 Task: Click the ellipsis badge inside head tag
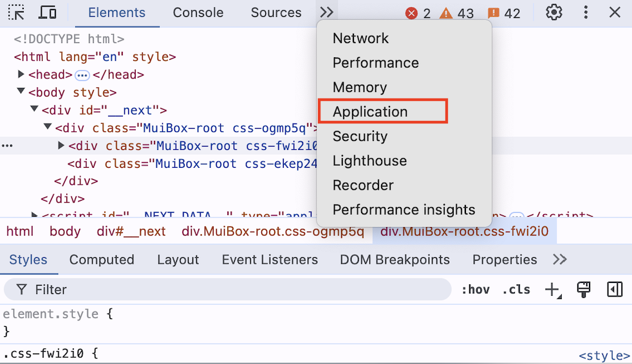[82, 75]
